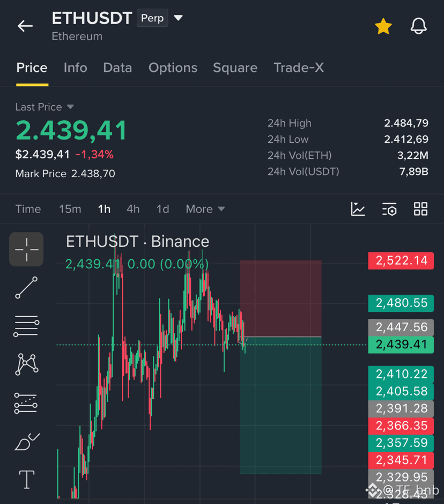The height and width of the screenshot is (504, 444).
Task: Click the 2,391.28 gray price label
Action: tap(401, 408)
